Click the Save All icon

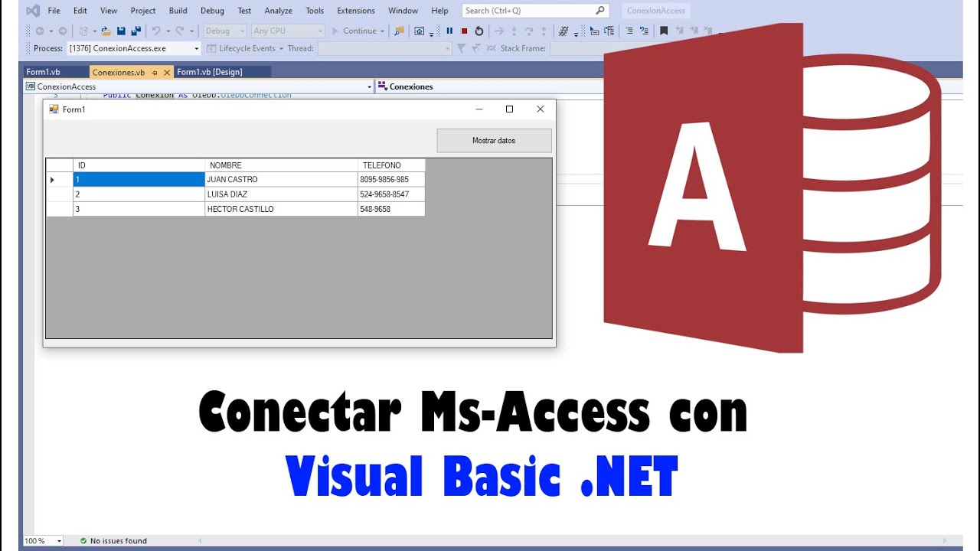(x=136, y=31)
